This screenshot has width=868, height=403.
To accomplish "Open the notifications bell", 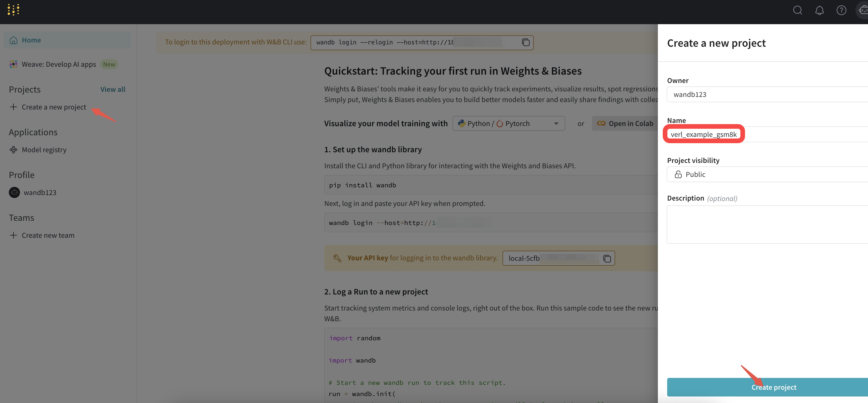I will (x=819, y=10).
